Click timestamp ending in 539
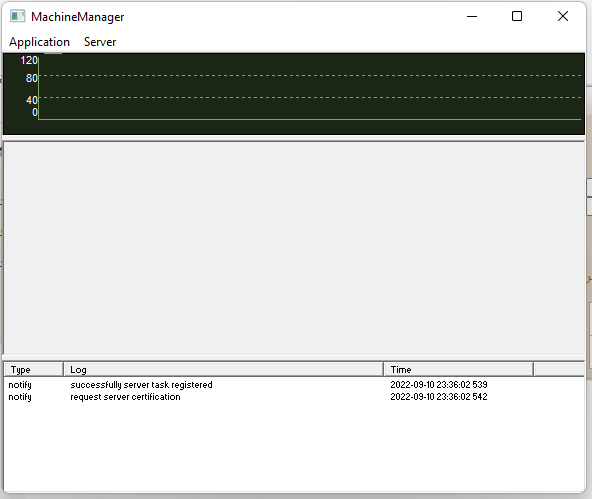This screenshot has height=499, width=592. (x=439, y=385)
